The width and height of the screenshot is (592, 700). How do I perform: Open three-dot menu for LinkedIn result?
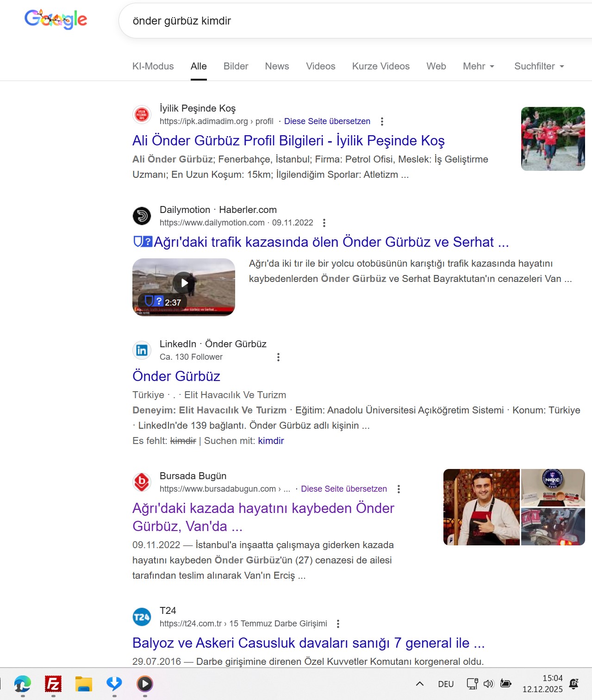278,357
